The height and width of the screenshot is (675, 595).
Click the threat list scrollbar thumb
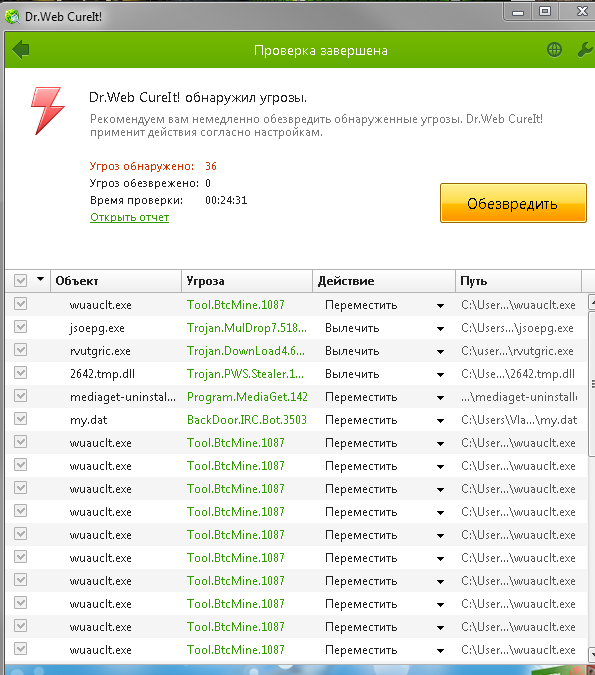(x=592, y=383)
